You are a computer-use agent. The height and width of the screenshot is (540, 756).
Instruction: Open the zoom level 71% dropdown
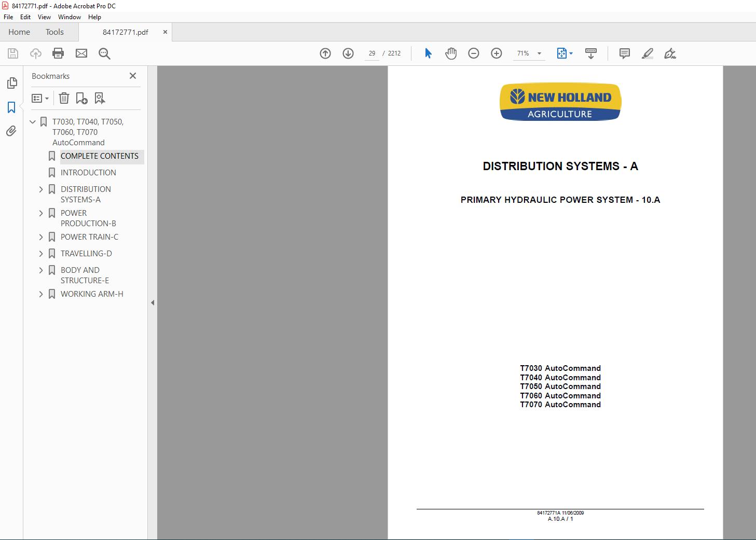click(x=539, y=53)
